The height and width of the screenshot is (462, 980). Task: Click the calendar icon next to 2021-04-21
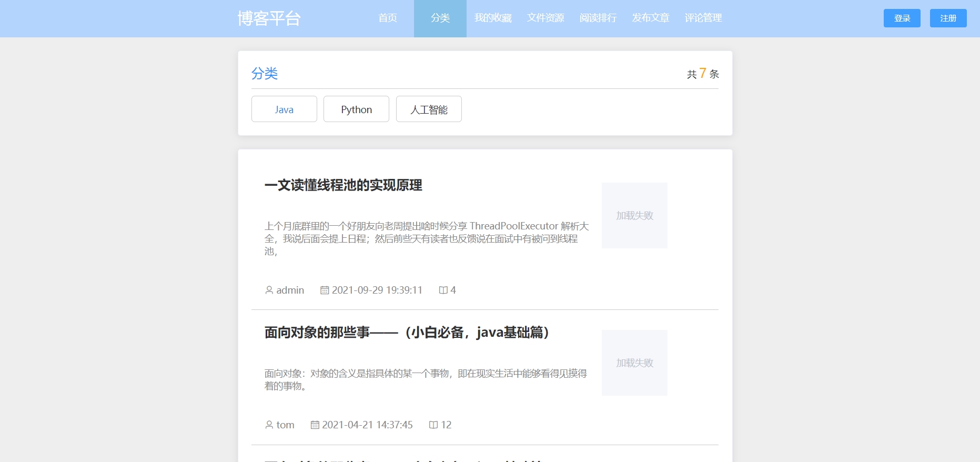(x=315, y=425)
